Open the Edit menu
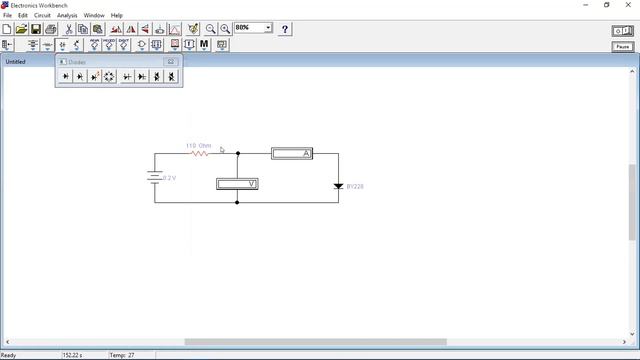Image resolution: width=640 pixels, height=360 pixels. tap(22, 15)
